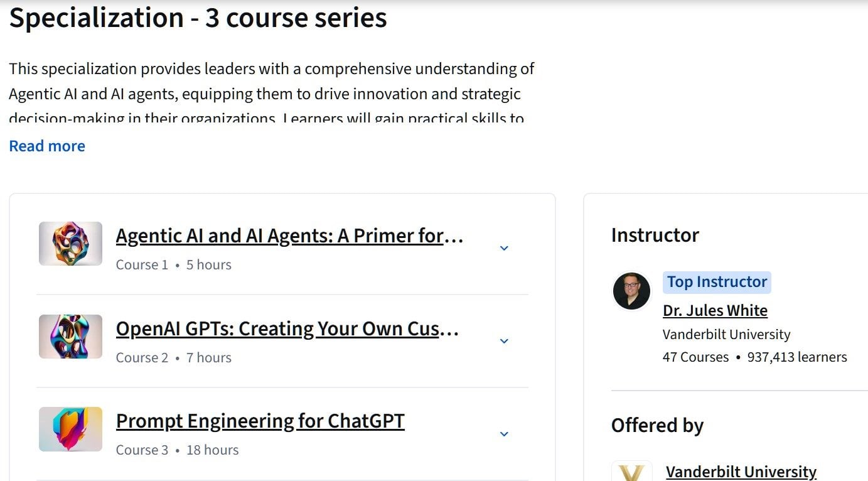Visit the Vanderbilt University page
Screen dimensions: 868x481
point(741,471)
